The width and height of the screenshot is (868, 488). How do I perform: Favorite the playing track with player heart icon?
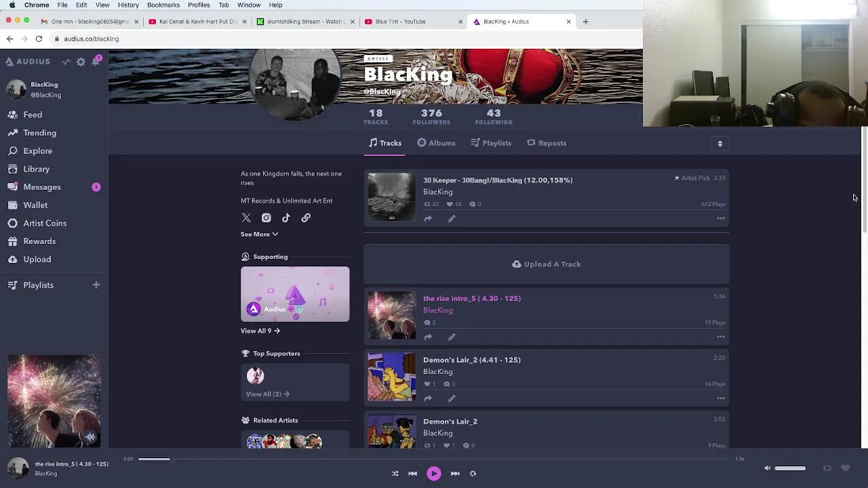pyautogui.click(x=845, y=468)
